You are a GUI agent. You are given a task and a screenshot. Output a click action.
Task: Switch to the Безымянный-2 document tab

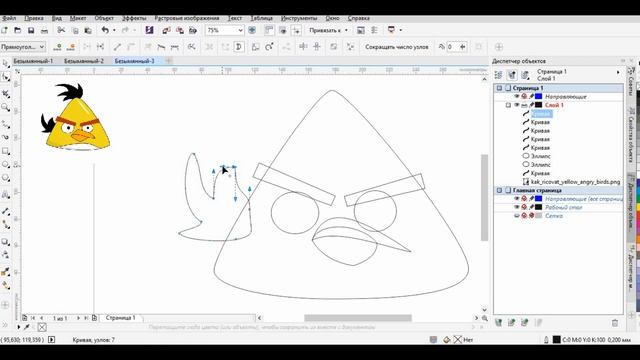84,61
